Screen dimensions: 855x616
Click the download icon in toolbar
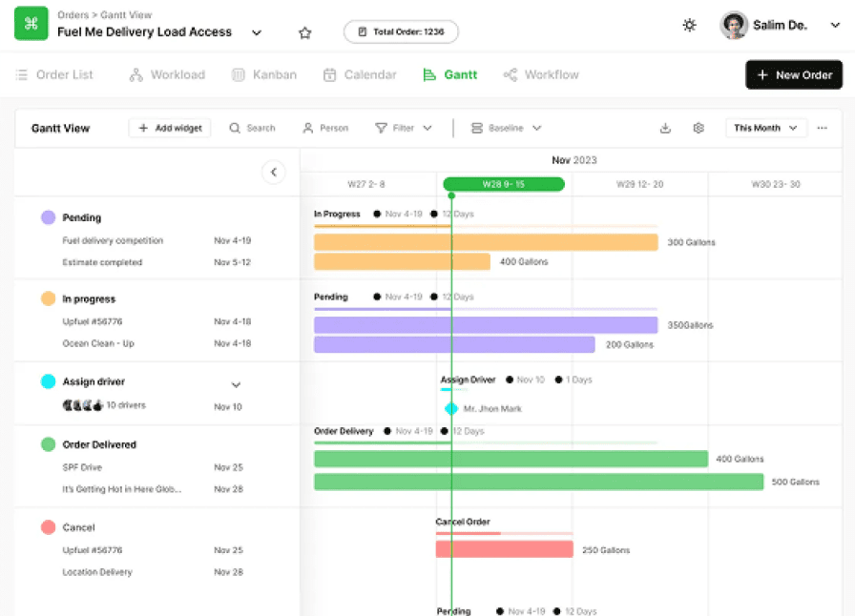665,128
